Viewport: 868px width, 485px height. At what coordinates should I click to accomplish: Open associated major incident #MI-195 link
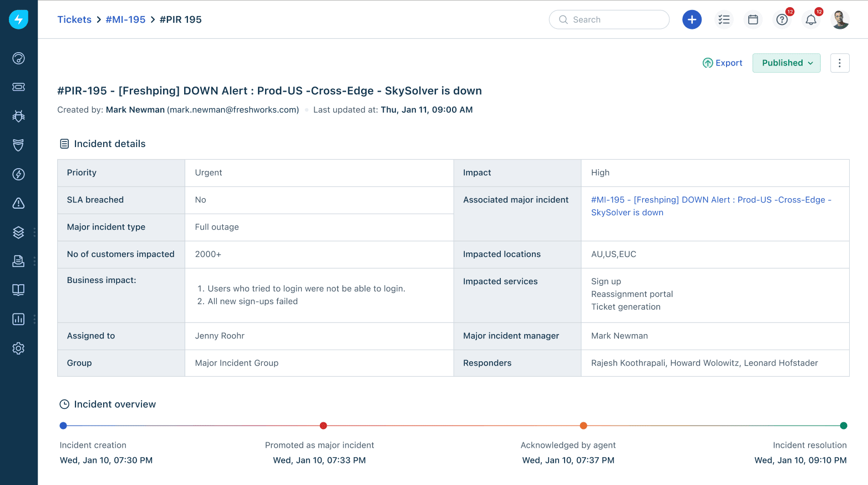click(x=711, y=206)
